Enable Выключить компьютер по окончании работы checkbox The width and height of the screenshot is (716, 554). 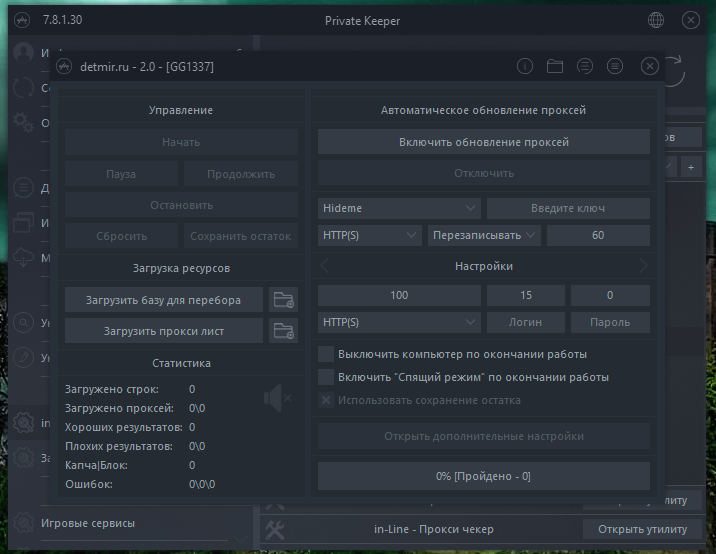[x=325, y=354]
